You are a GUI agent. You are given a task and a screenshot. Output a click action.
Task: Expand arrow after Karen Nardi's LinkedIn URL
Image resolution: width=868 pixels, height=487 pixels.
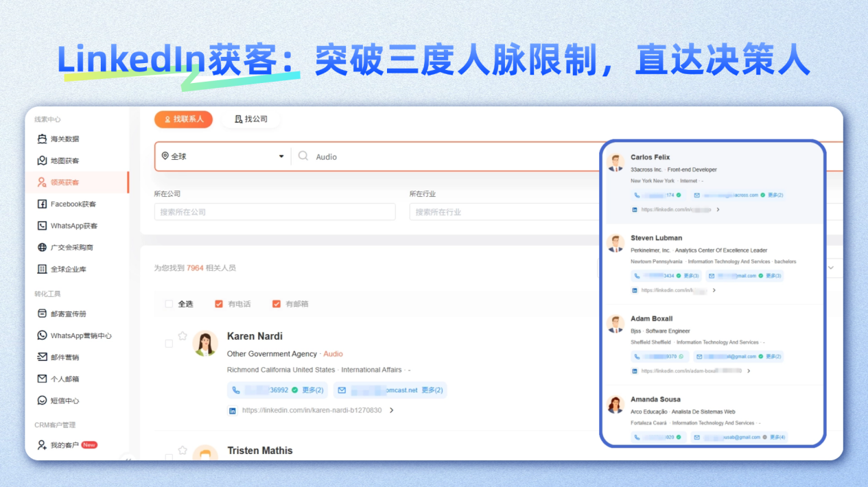coord(392,411)
